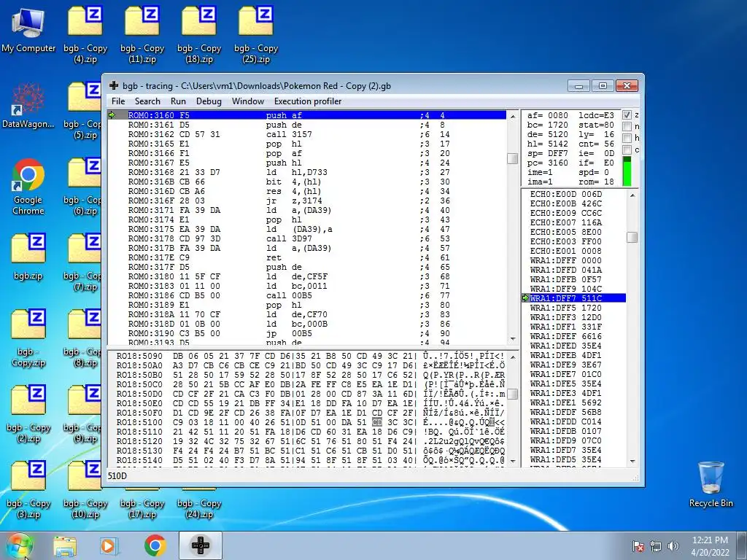Select stack entry WRA1:DFFF 0000

[573, 260]
